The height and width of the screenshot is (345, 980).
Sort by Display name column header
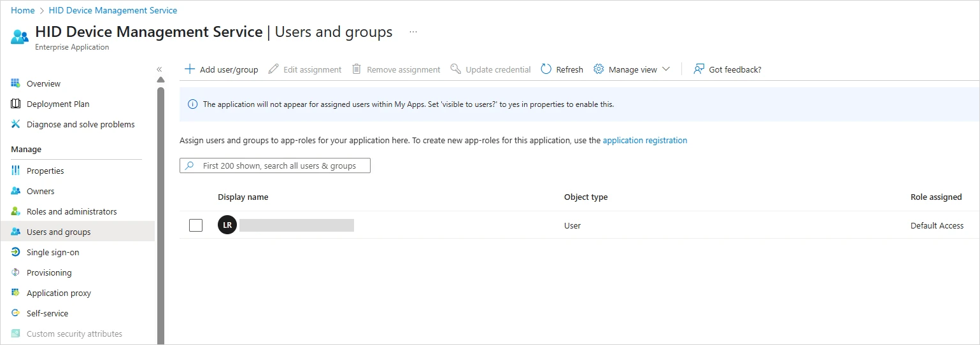pos(243,197)
